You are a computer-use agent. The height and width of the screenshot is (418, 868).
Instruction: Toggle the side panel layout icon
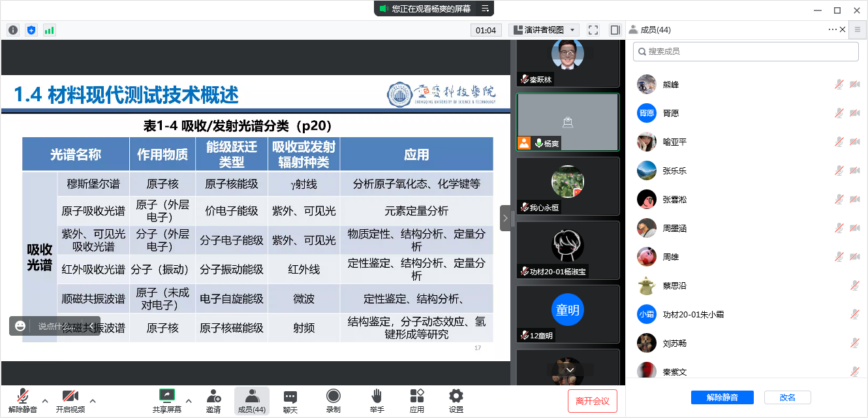pyautogui.click(x=615, y=30)
